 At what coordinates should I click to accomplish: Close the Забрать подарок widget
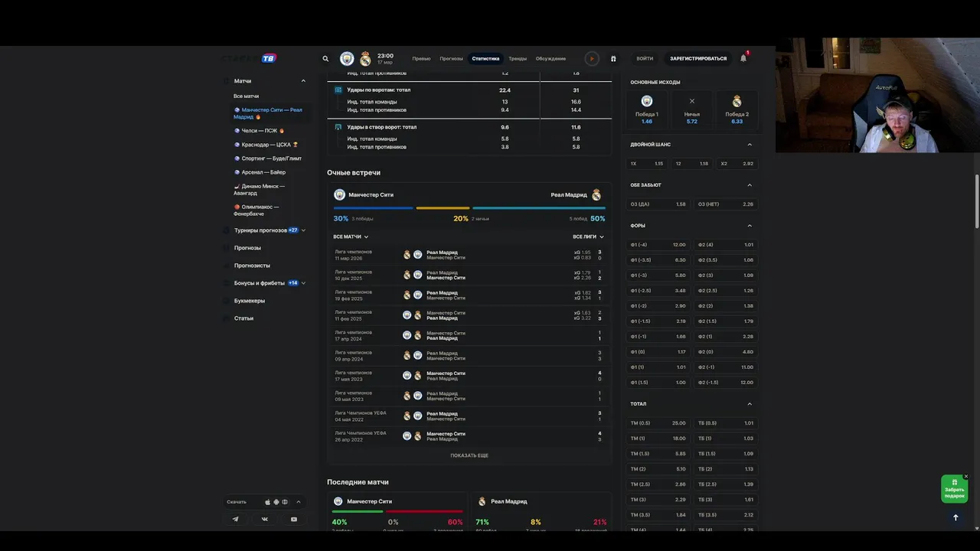(966, 476)
